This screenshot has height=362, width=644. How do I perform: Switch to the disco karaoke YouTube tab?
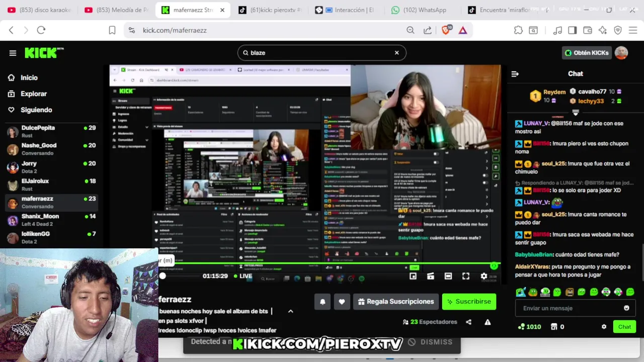39,10
